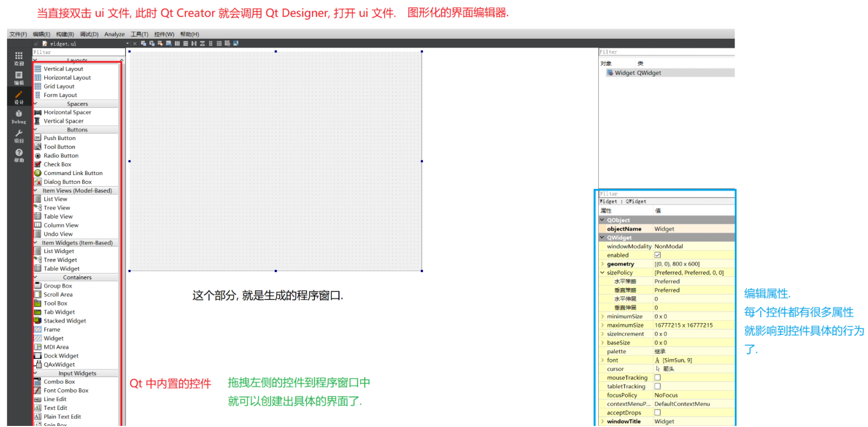Collapse the sizePolicy property row
868x427 pixels.
point(603,273)
